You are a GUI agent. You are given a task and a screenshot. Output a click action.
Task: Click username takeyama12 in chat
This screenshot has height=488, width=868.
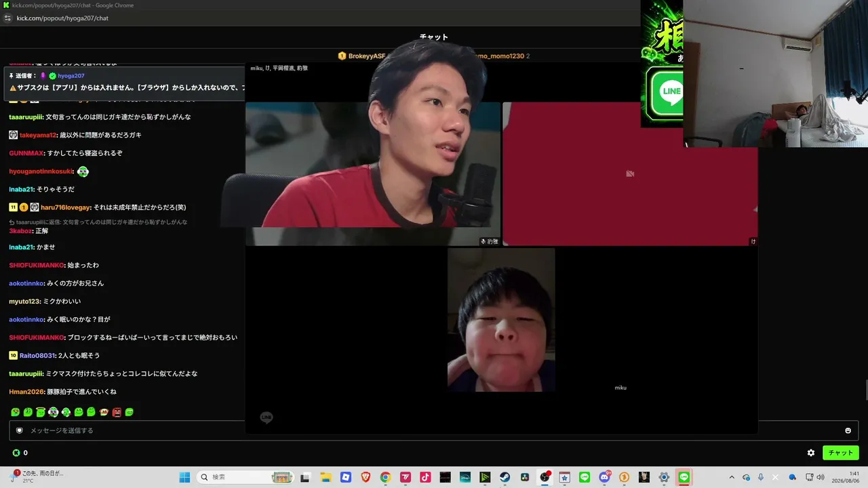(38, 136)
